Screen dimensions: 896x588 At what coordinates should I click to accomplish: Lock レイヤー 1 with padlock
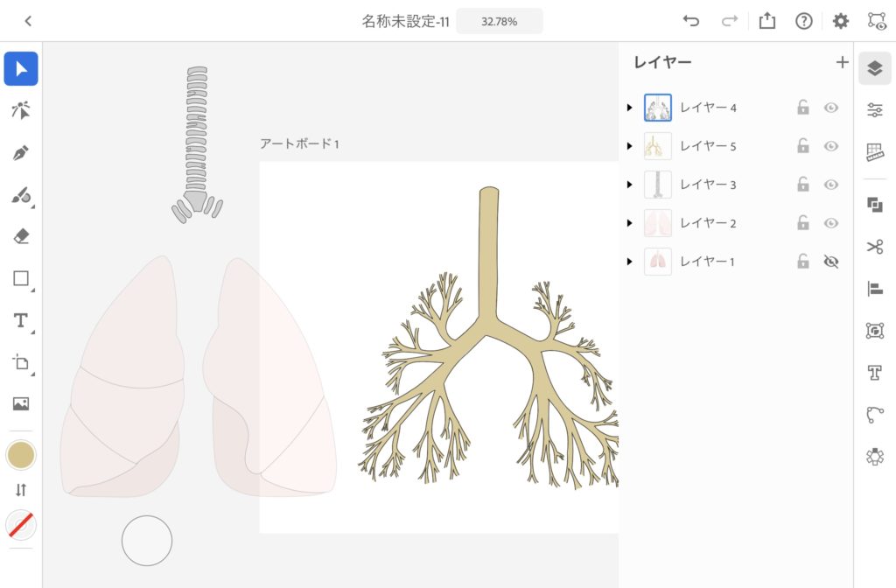[x=803, y=261]
